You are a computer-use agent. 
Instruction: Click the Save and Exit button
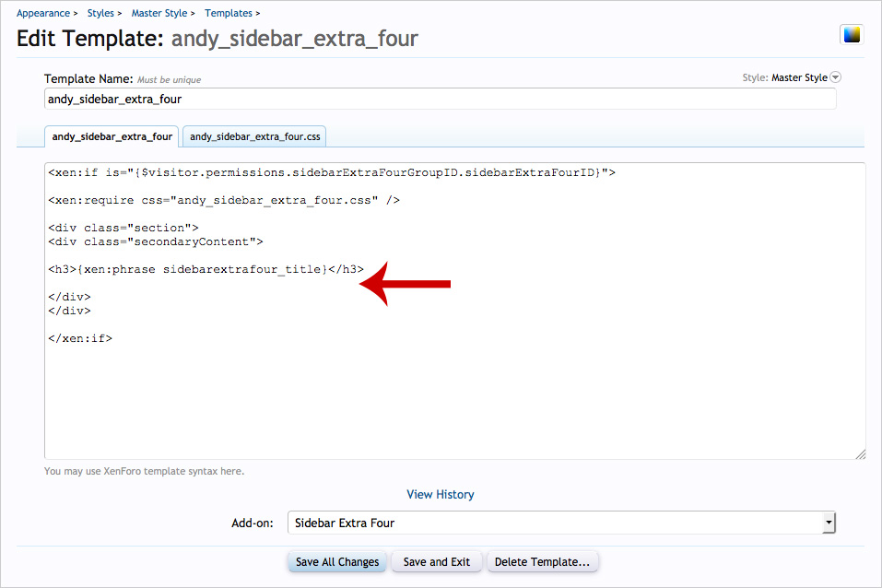(437, 561)
